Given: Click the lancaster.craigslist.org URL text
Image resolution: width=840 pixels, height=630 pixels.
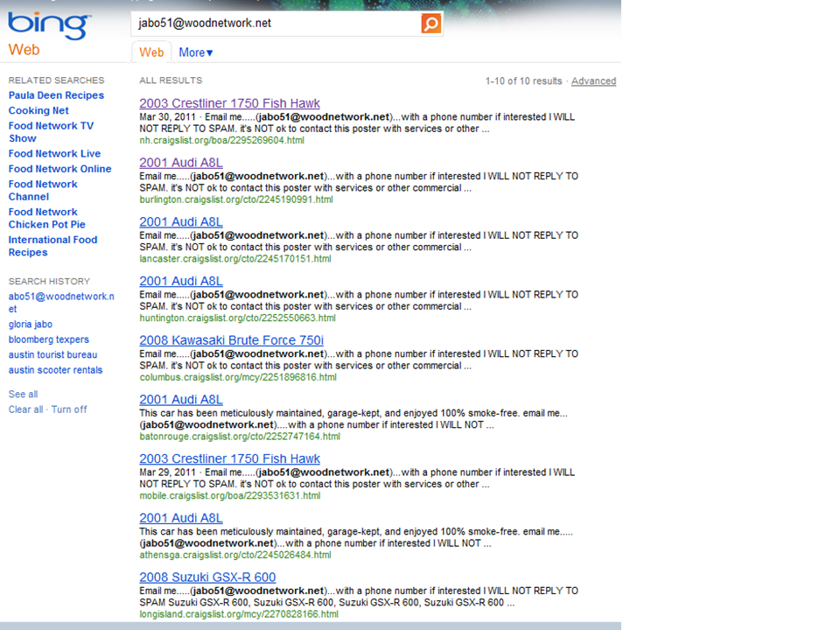Looking at the screenshot, I should coord(235,259).
